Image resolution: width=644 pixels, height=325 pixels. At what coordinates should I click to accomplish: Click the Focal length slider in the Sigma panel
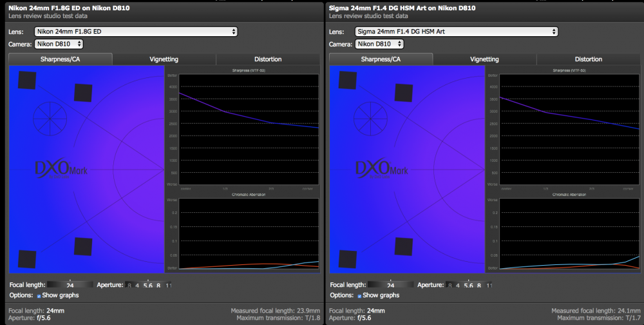tap(390, 284)
